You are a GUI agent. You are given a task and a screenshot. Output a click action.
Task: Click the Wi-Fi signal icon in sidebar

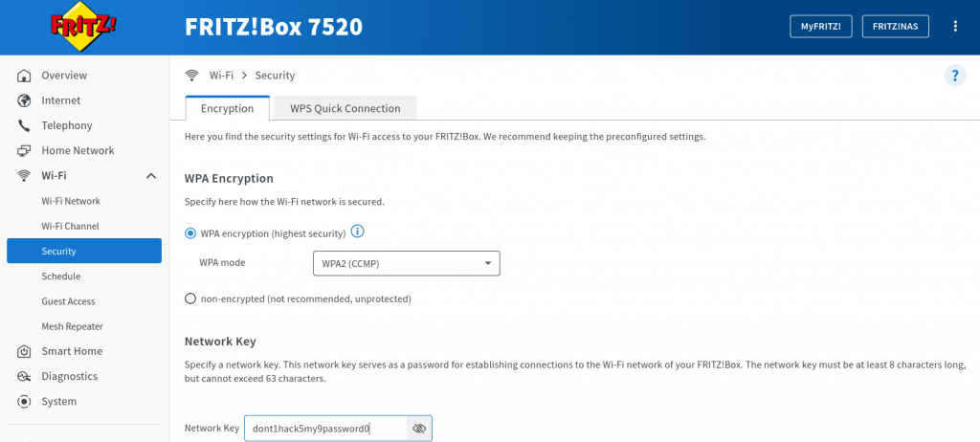pos(24,176)
